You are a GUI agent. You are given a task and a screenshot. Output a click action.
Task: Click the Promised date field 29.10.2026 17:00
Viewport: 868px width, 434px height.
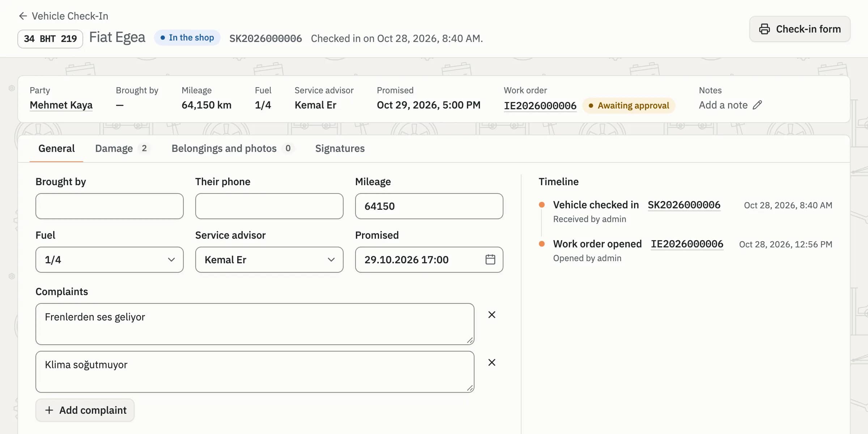tap(429, 260)
